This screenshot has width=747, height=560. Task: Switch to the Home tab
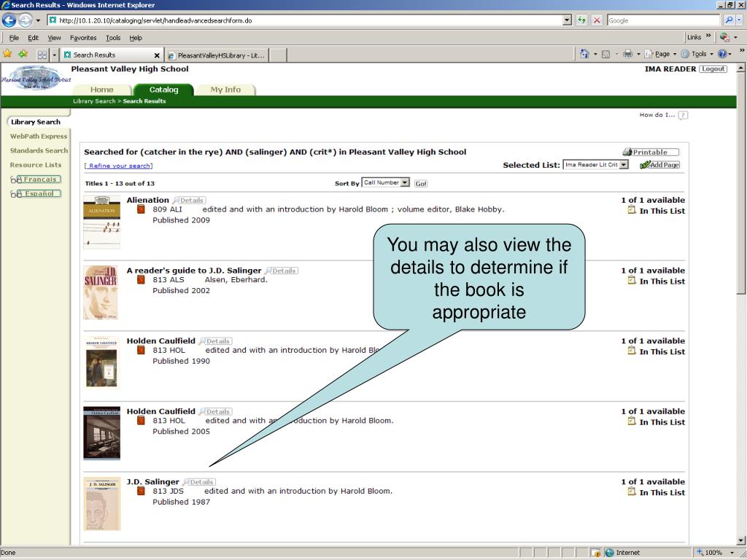tap(102, 90)
